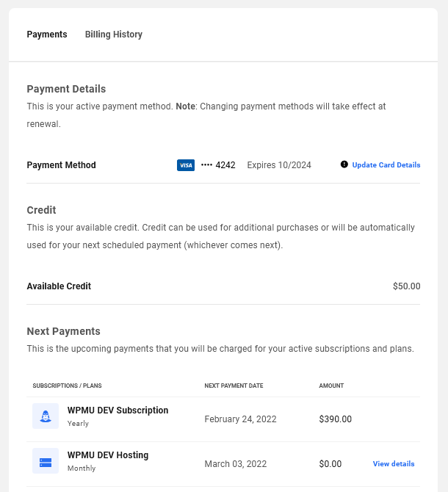
Task: Switch to the Billing History tab
Action: (114, 35)
